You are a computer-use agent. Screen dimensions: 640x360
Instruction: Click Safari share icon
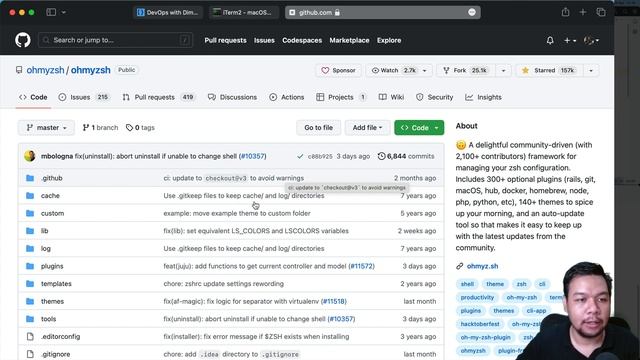click(x=565, y=12)
